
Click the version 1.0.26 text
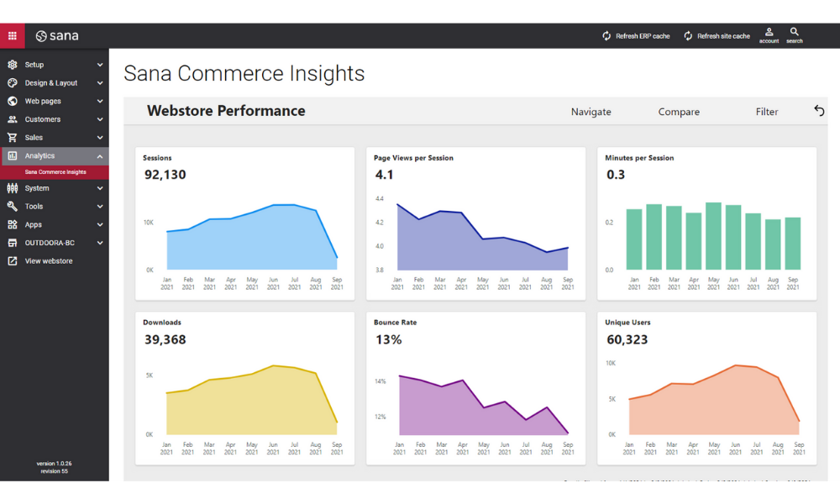pyautogui.click(x=54, y=464)
